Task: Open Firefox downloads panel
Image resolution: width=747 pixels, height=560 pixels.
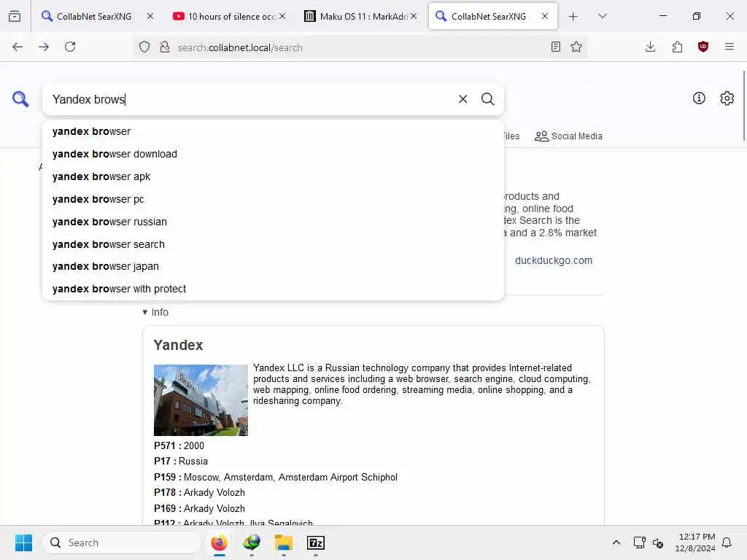Action: tap(650, 47)
